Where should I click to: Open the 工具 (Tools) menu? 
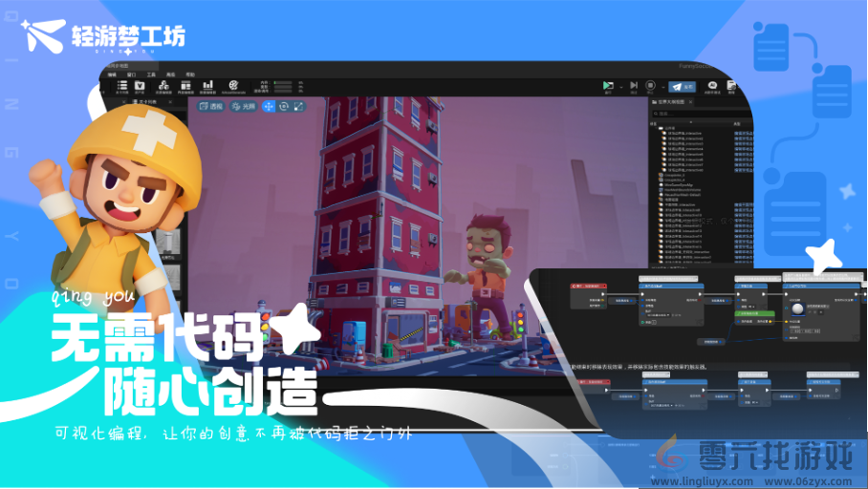point(151,74)
